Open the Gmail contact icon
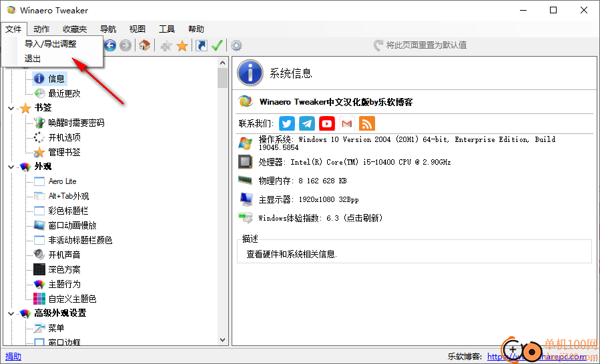Viewport: 600px width, 364px height. point(346,123)
